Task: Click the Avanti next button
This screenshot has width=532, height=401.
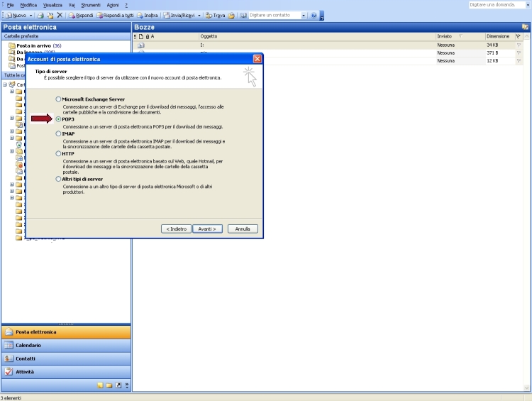Action: point(207,229)
